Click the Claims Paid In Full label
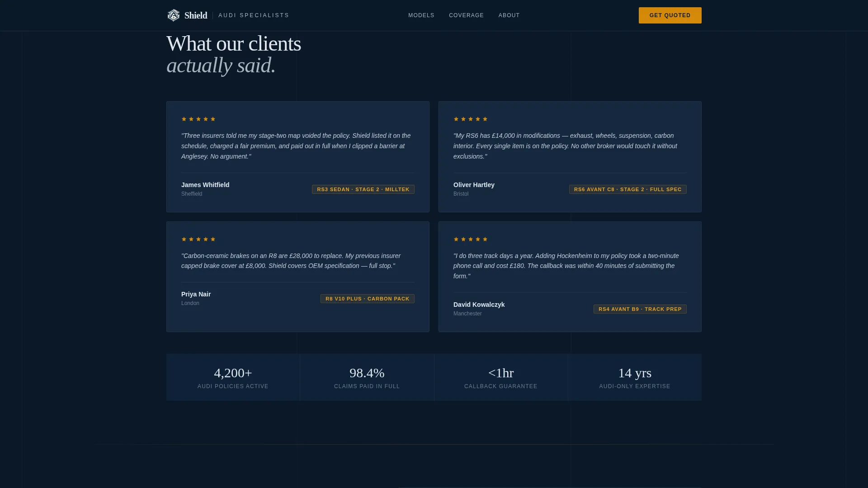Viewport: 868px width, 488px height. click(x=367, y=386)
